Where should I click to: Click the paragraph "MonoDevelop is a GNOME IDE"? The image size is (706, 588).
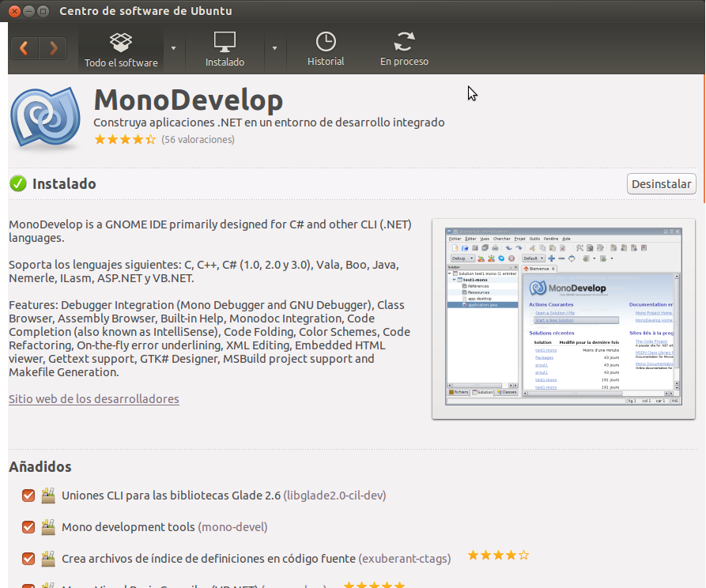210,231
